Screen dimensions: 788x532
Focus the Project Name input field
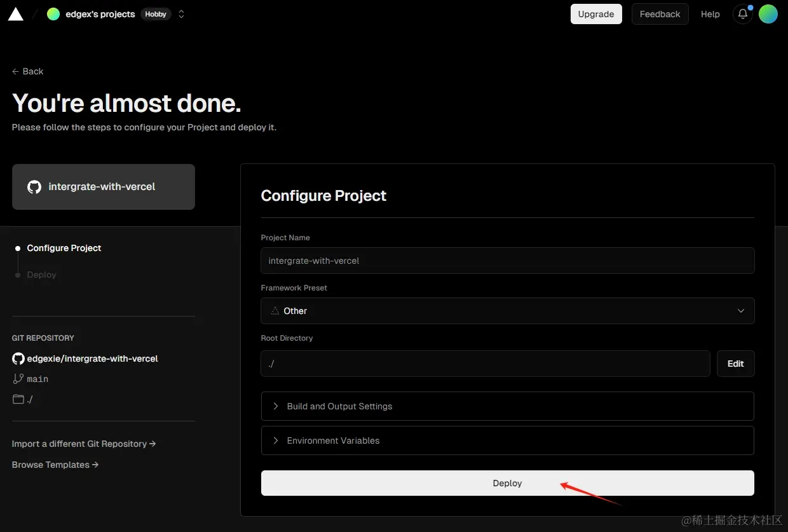click(507, 261)
